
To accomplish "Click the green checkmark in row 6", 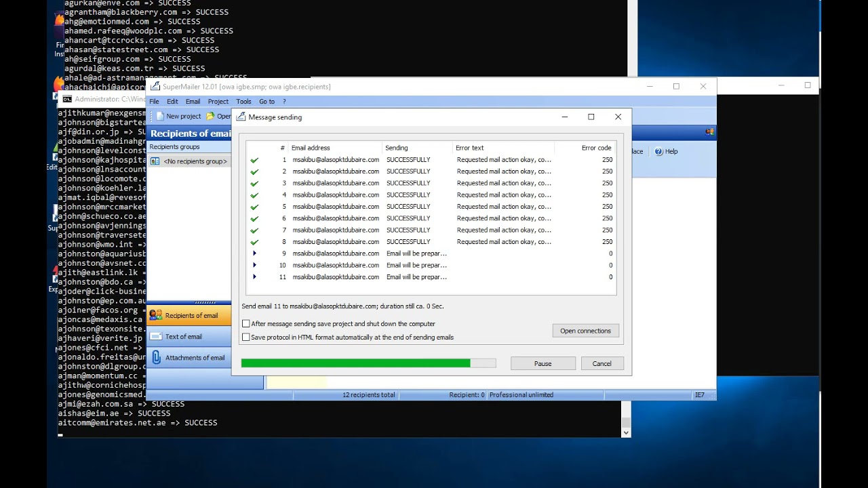I will point(254,218).
